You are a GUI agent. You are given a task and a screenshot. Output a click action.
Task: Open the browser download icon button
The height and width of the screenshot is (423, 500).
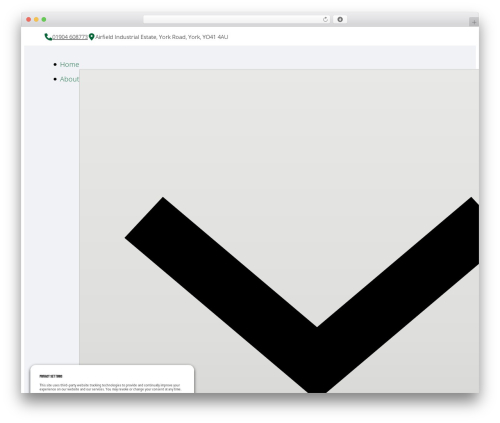pyautogui.click(x=340, y=20)
